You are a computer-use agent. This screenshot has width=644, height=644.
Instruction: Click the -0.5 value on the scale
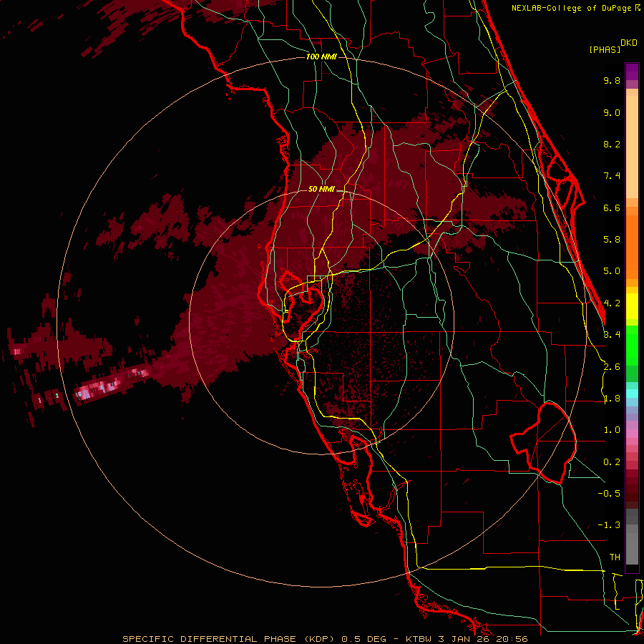[x=609, y=493]
